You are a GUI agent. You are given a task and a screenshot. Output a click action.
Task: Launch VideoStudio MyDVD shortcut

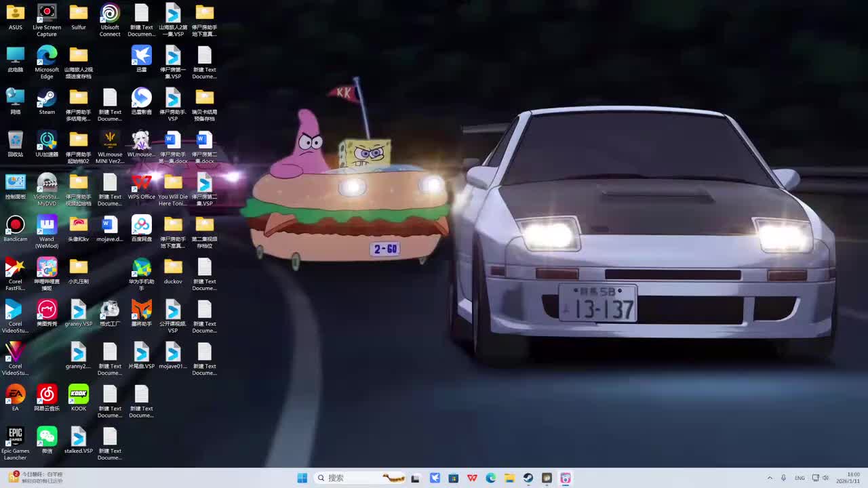47,190
